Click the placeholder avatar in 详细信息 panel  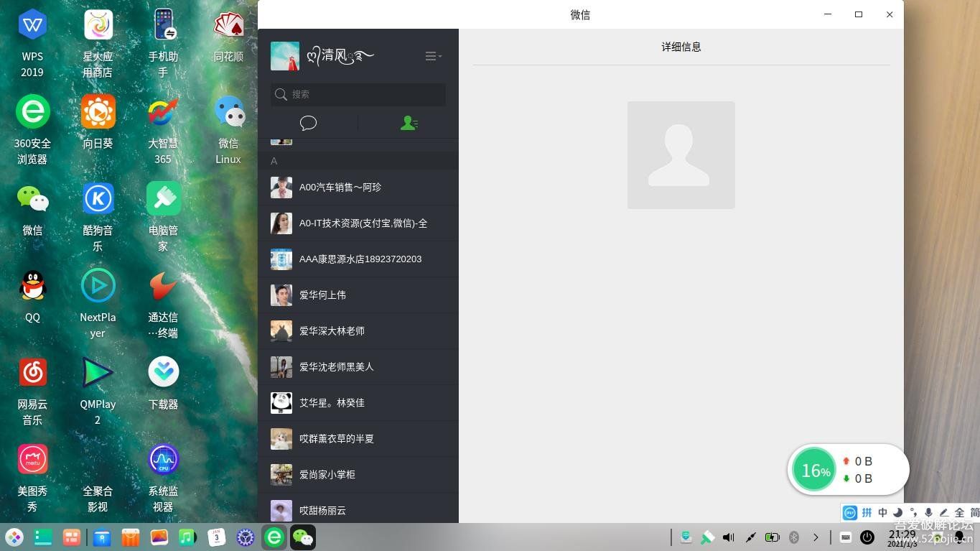pyautogui.click(x=681, y=155)
